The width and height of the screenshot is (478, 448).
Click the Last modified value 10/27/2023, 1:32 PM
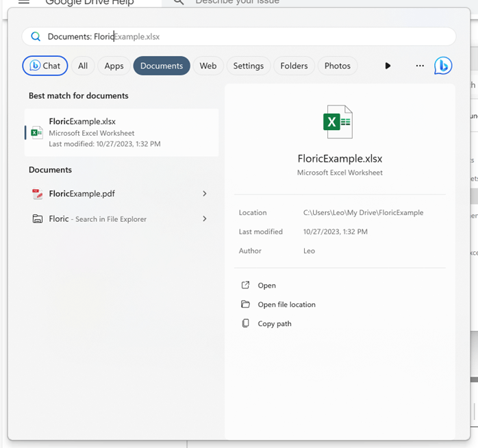(x=336, y=232)
